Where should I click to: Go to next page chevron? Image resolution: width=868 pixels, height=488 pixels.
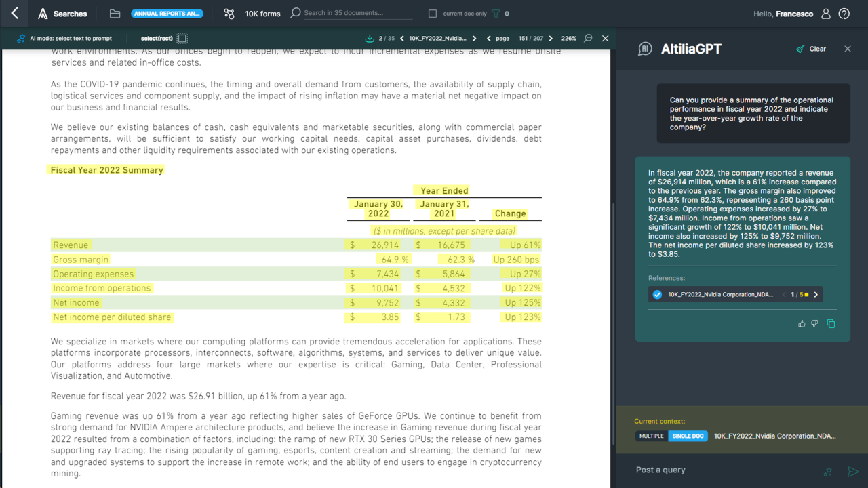coord(551,39)
